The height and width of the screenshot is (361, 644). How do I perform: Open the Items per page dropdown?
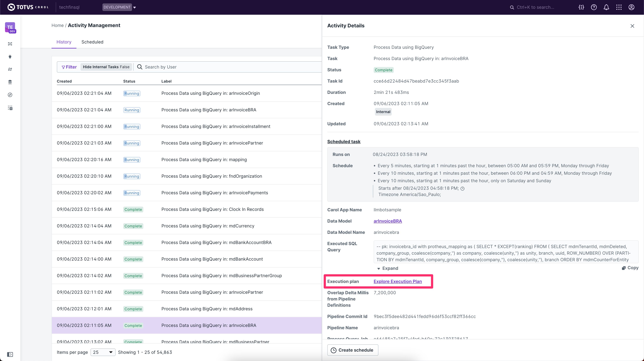(x=103, y=352)
